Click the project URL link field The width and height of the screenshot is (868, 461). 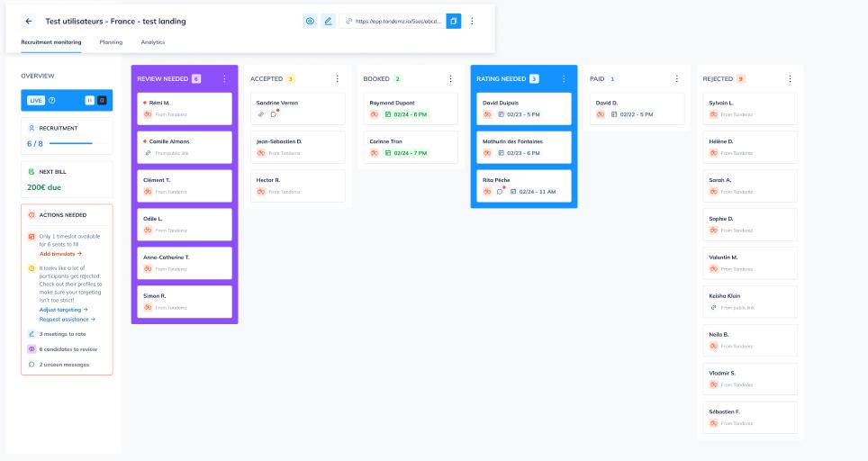(x=393, y=21)
